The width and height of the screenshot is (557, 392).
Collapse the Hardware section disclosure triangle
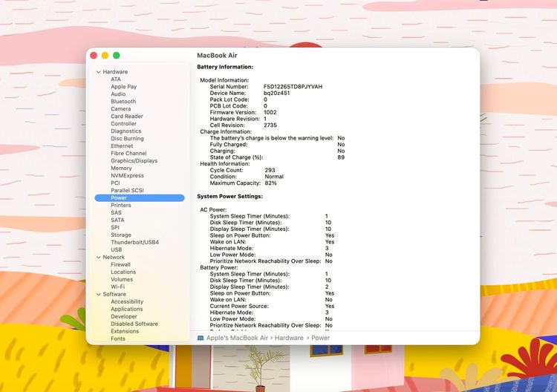point(98,72)
